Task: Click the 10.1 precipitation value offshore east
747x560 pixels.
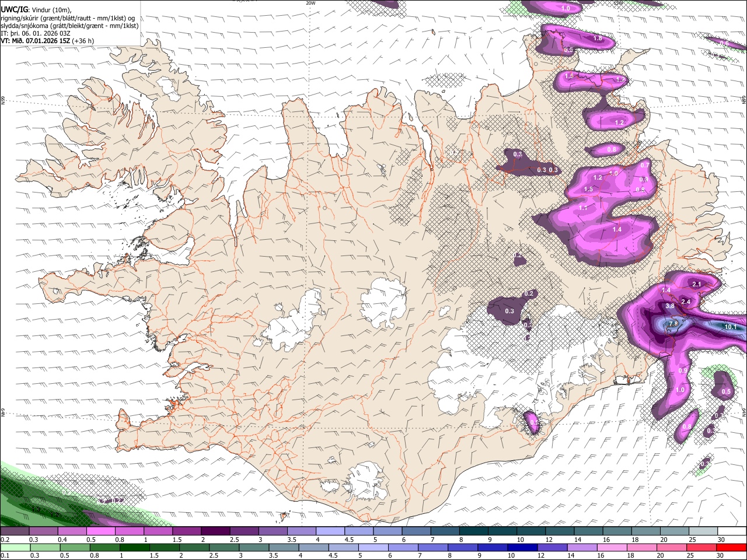Action: coord(731,327)
